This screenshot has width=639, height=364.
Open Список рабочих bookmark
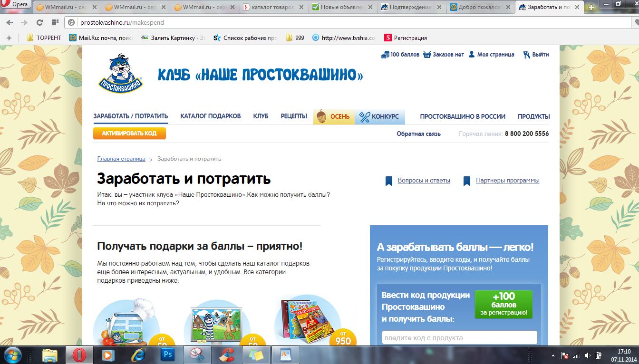pos(246,38)
